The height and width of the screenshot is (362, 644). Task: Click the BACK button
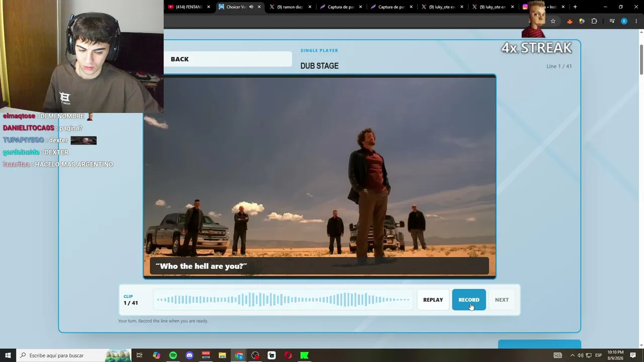[180, 59]
